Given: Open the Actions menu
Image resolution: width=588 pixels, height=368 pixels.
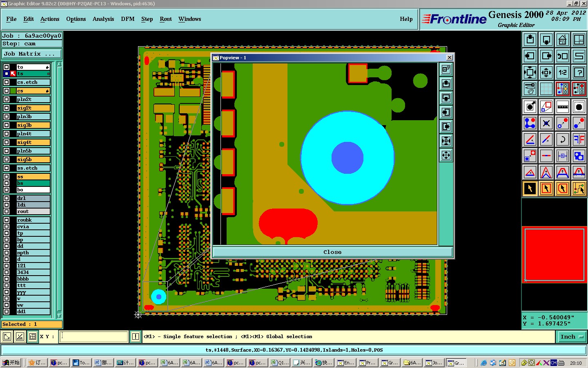Looking at the screenshot, I should 50,19.
